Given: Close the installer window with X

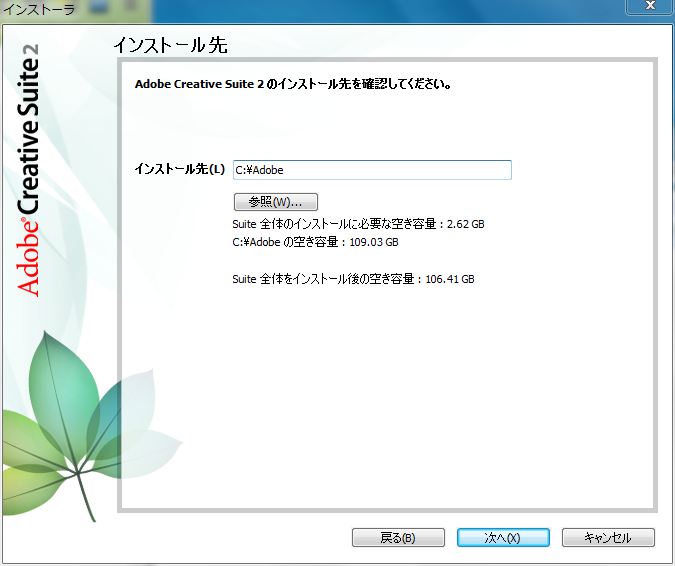Looking at the screenshot, I should point(650,6).
